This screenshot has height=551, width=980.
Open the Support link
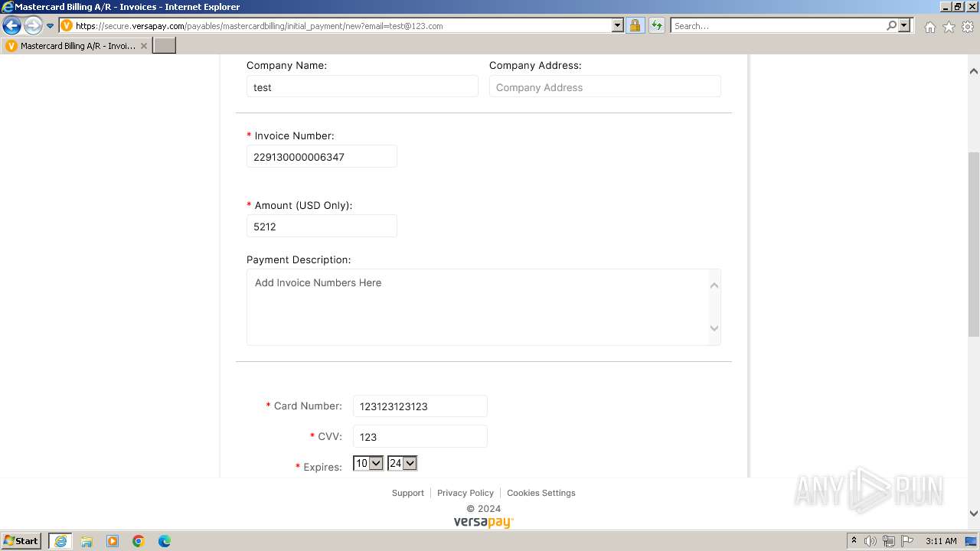coord(407,493)
